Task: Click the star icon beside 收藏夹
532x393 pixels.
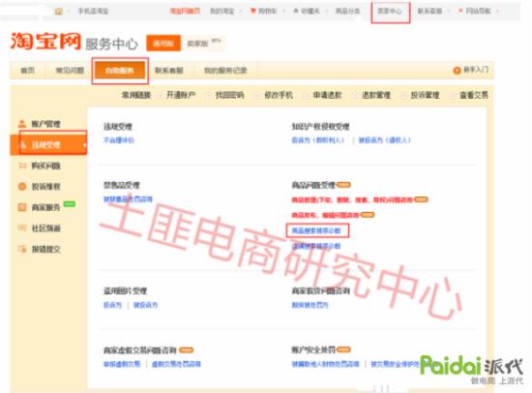Action: pyautogui.click(x=296, y=11)
